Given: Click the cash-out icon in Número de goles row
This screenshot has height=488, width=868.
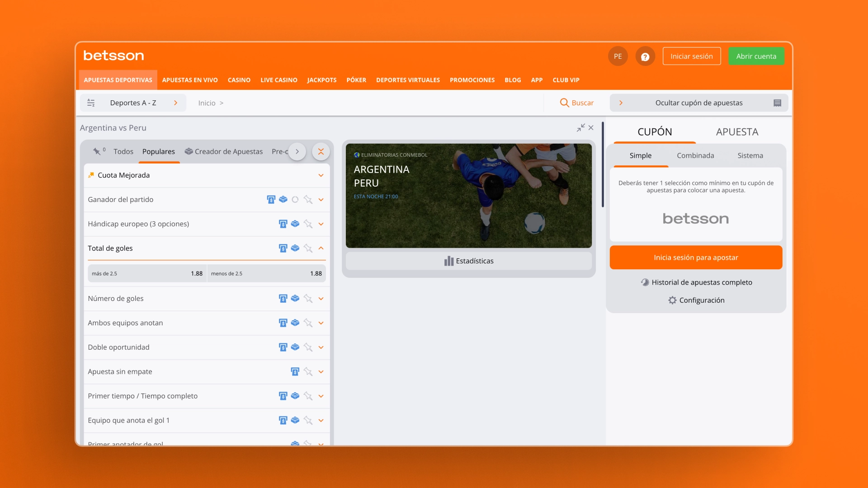Looking at the screenshot, I should pos(283,298).
